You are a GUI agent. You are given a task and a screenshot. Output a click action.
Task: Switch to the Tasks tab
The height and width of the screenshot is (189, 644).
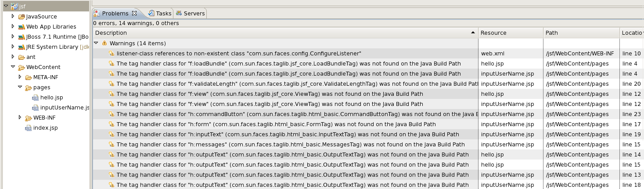pyautogui.click(x=160, y=14)
